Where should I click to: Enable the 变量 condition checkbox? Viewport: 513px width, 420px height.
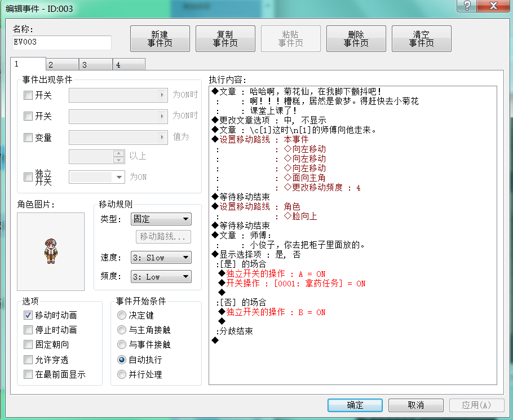(x=28, y=138)
